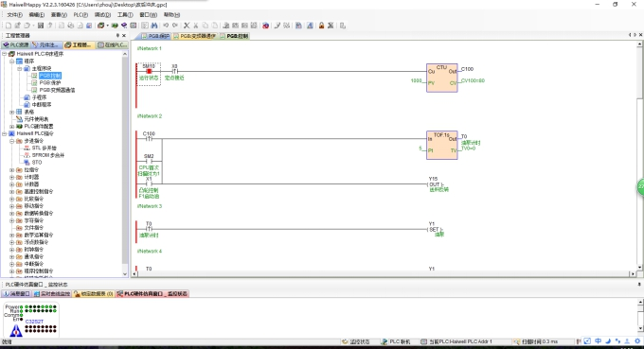Click the Undo arrow icon
Viewport: 644px width, 349px height.
(x=166, y=26)
